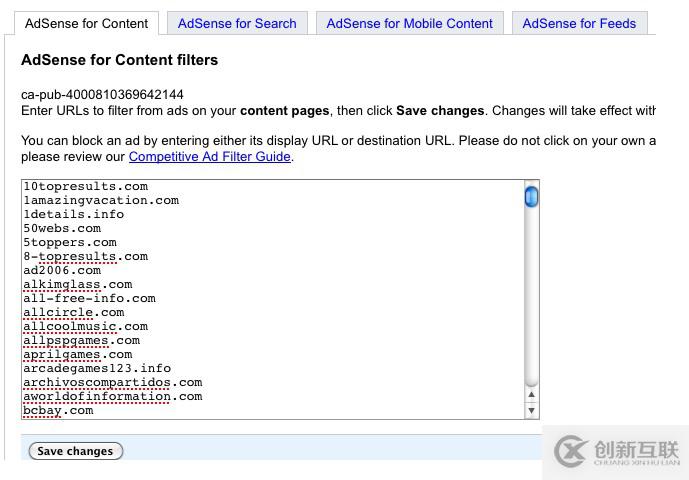Click the aworldofinformation.com line

click(113, 396)
